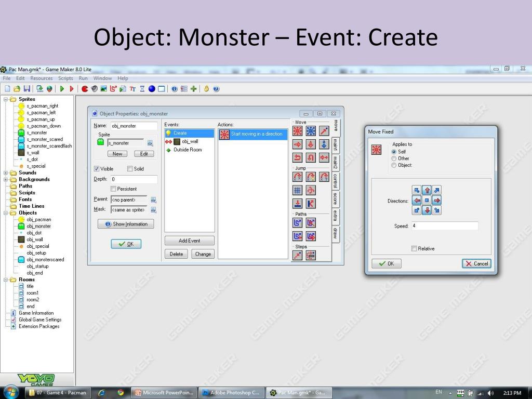Select the Step Towards action icon

(298, 255)
